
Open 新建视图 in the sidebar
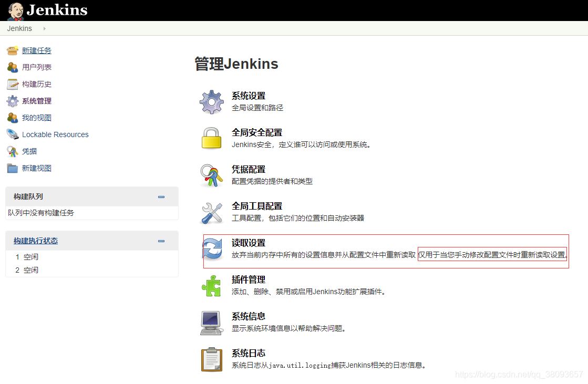click(37, 168)
